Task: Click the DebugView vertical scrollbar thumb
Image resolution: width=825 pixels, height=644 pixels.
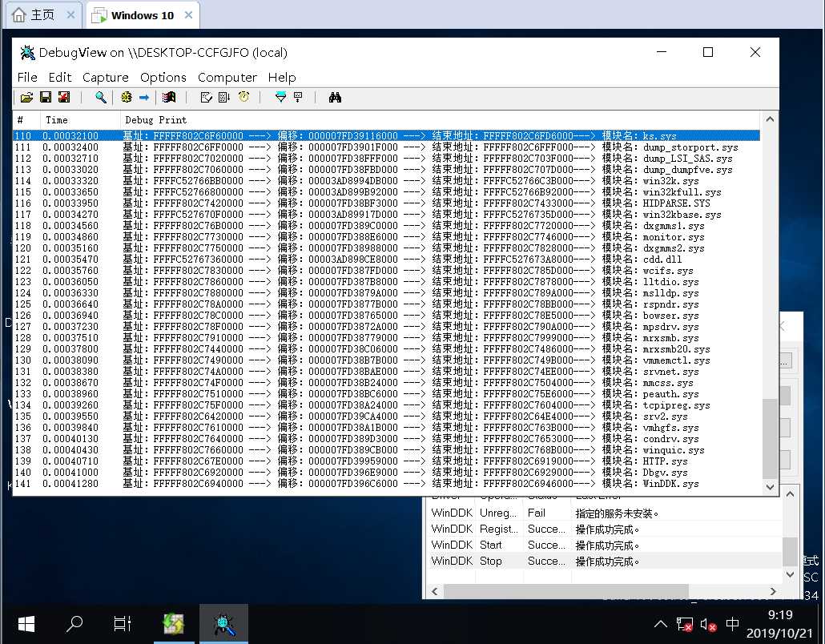Action: [x=770, y=438]
